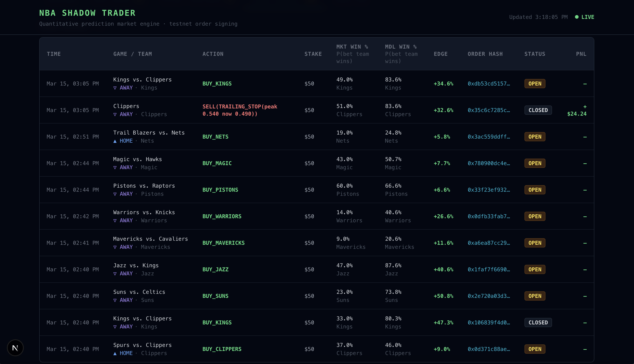Click the EDGE column header

coord(440,54)
